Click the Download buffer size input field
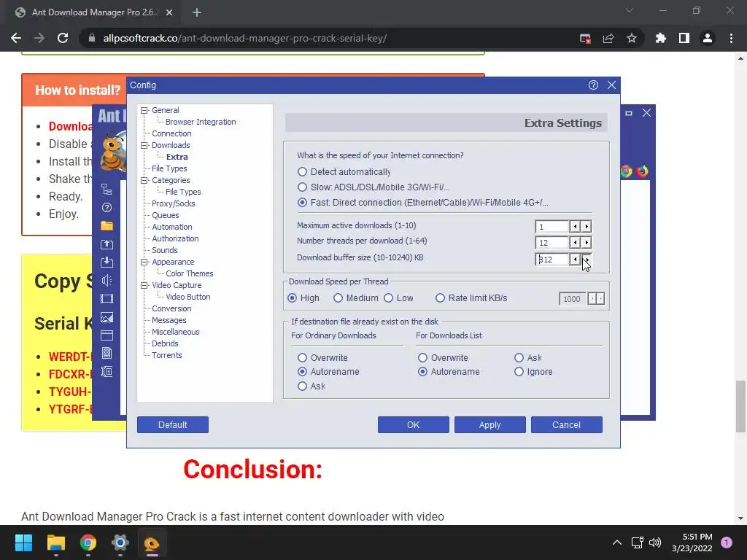 pyautogui.click(x=552, y=260)
